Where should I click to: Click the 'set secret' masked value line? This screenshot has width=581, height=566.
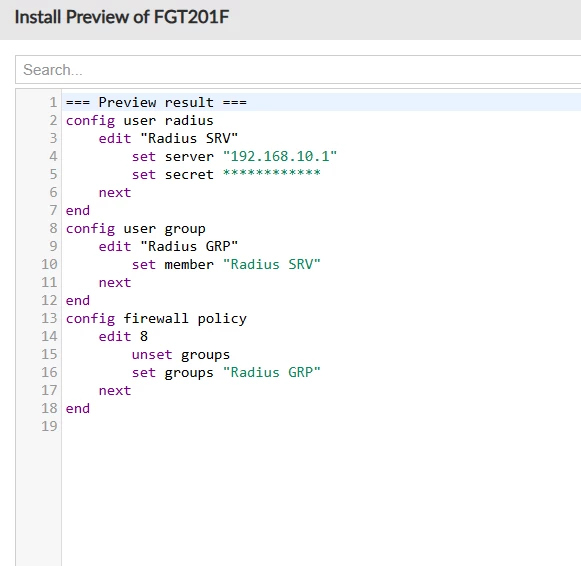click(x=226, y=174)
